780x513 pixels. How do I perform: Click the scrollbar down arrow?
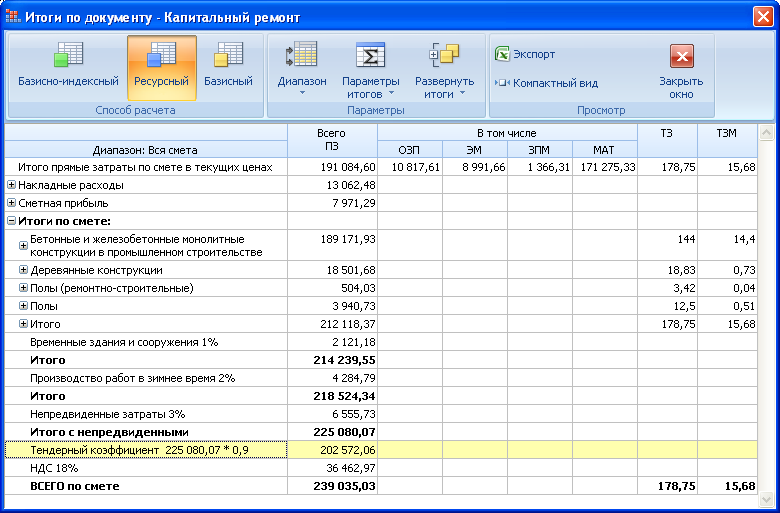pyautogui.click(x=767, y=497)
